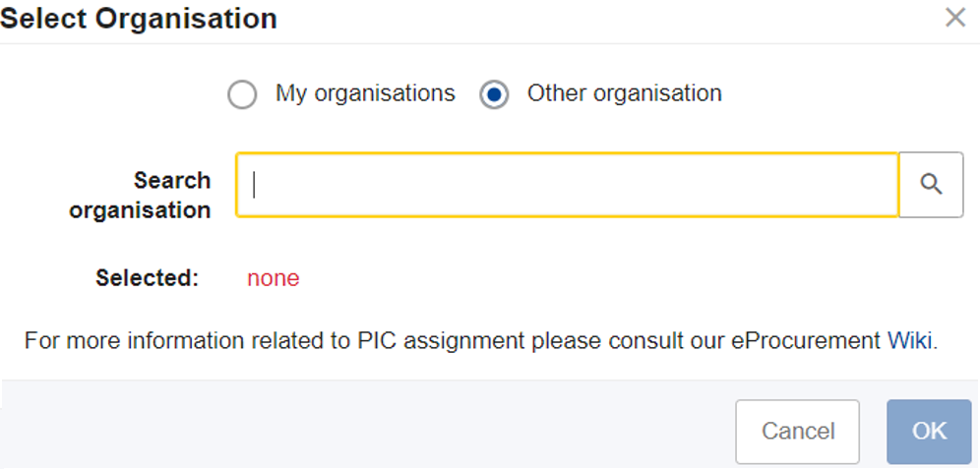Select the Other organisation radio button
980x469 pixels.
click(494, 95)
